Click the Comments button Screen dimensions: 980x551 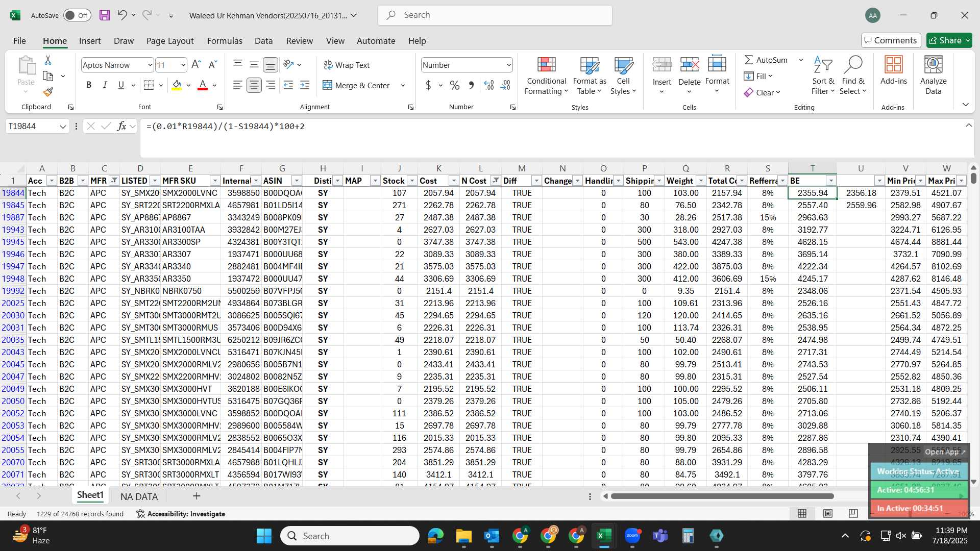pyautogui.click(x=890, y=40)
